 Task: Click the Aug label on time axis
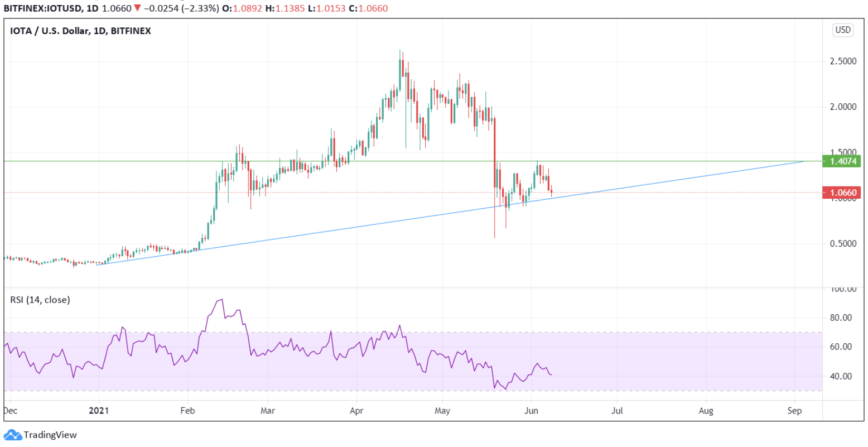point(706,411)
